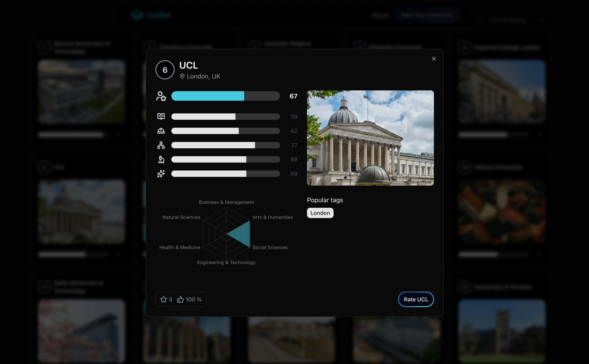The height and width of the screenshot is (364, 589).
Task: Click the location pin icon next to London, UK
Action: [x=182, y=76]
